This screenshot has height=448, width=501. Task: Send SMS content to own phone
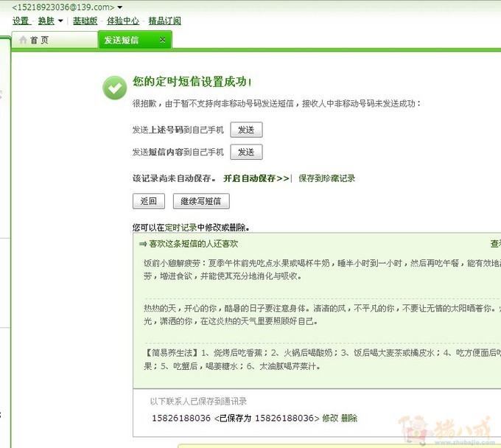(246, 152)
